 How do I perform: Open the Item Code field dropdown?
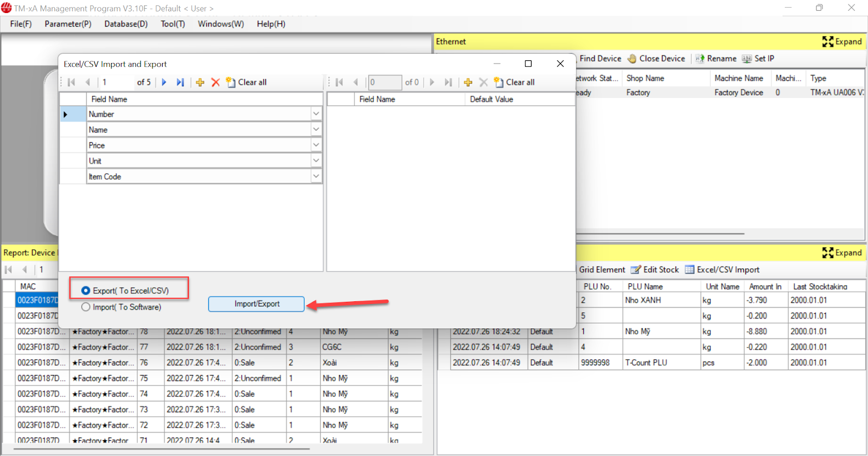coord(316,176)
